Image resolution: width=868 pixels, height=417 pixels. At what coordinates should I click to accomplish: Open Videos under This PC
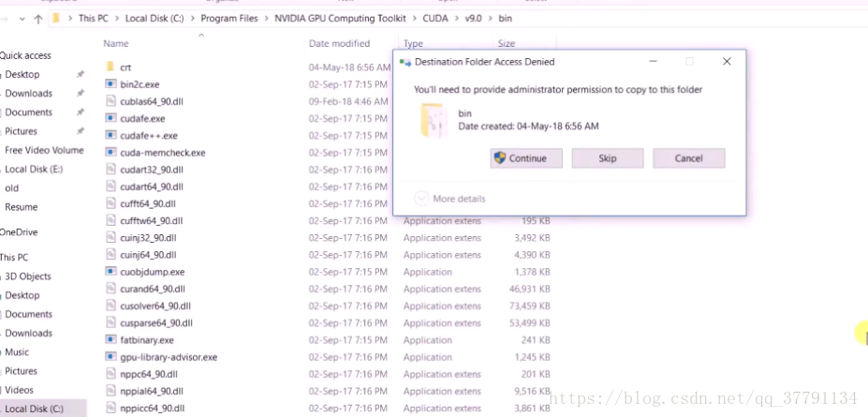[x=19, y=390]
